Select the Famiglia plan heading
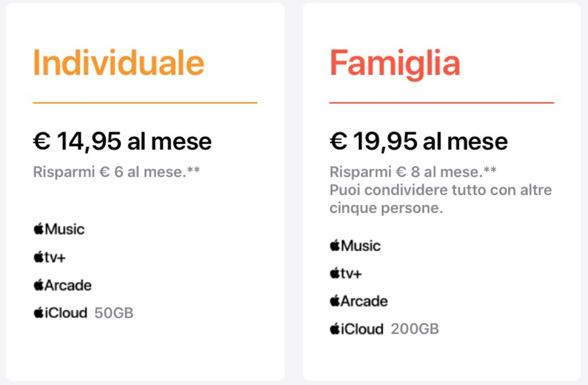The width and height of the screenshot is (588, 385). click(395, 63)
